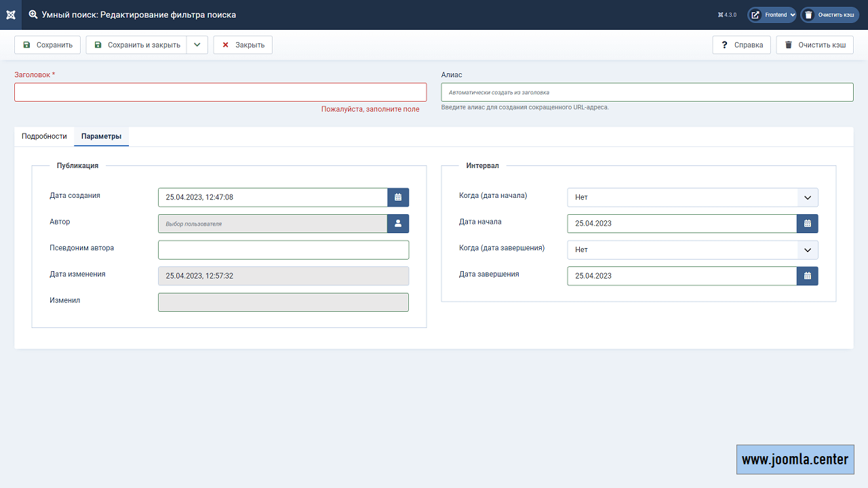Click the Справка help button
The image size is (868, 488).
(x=741, y=45)
